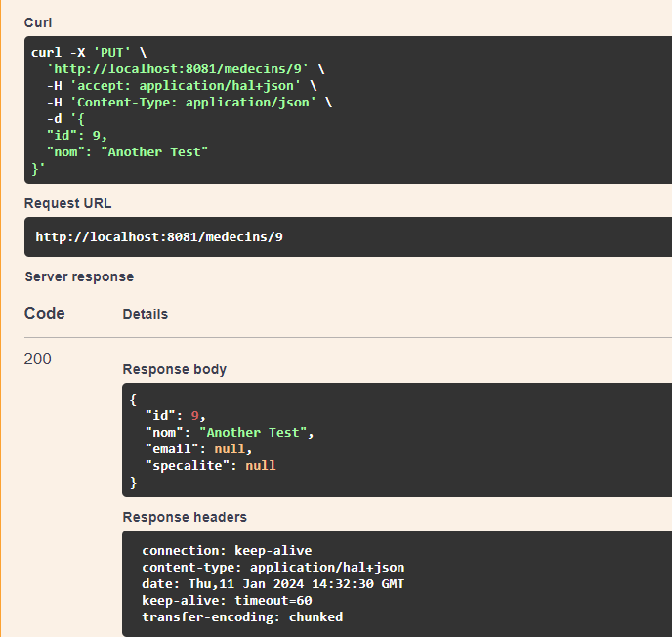Click the 'accept: application/hal+json' header line
Image resolution: width=672 pixels, height=637 pixels.
(x=182, y=86)
